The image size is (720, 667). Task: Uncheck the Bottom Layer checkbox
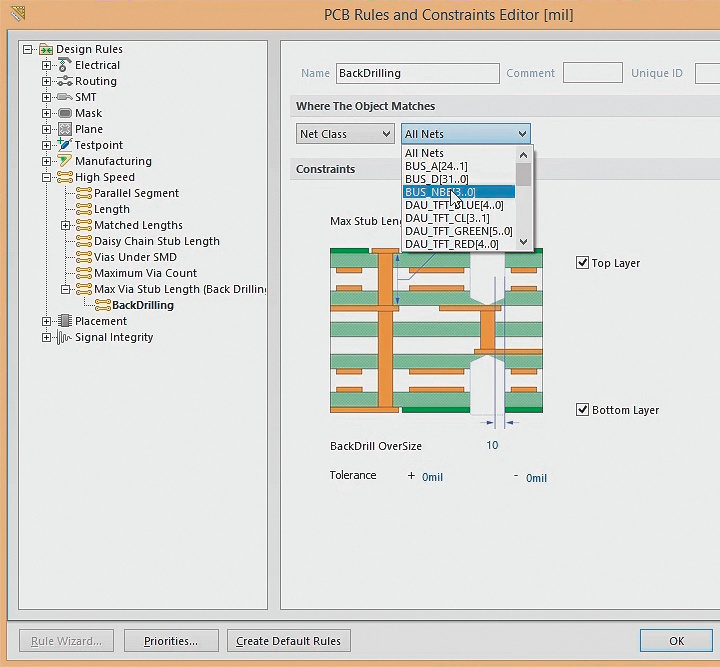coord(583,410)
